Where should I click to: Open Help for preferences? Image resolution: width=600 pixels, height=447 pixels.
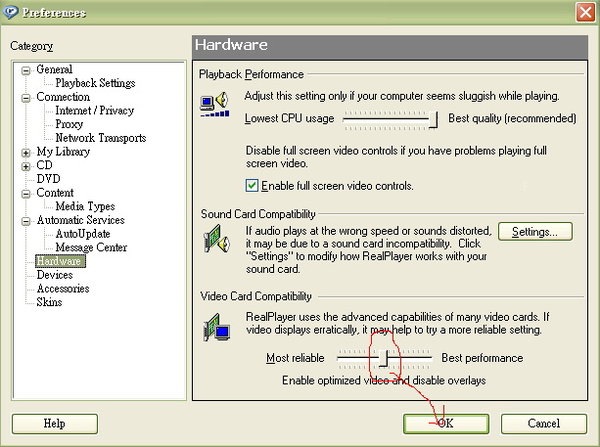(55, 424)
